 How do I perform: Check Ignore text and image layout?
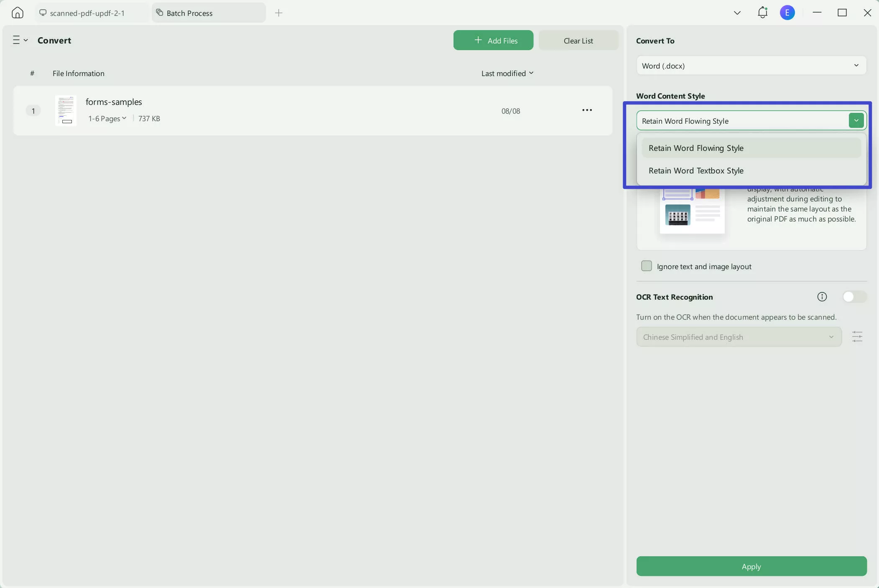pyautogui.click(x=646, y=266)
